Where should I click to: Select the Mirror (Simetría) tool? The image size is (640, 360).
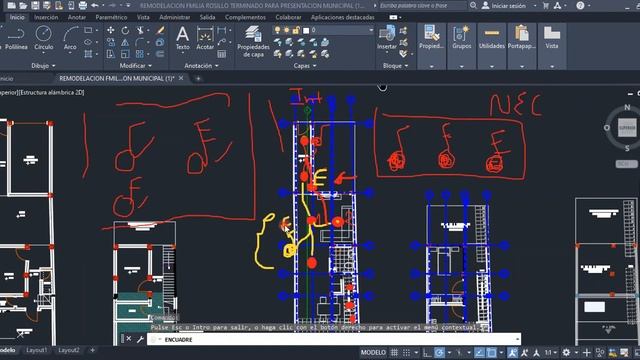(125, 42)
